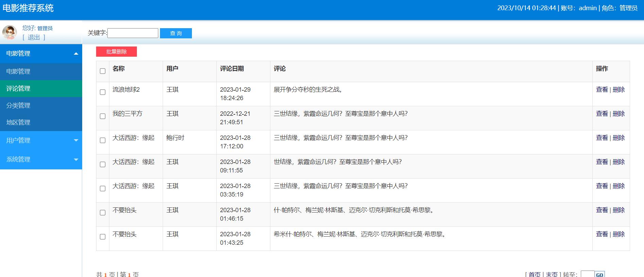Screen dimensions: 644x277
Task: Click the 查询 search button
Action: point(176,33)
